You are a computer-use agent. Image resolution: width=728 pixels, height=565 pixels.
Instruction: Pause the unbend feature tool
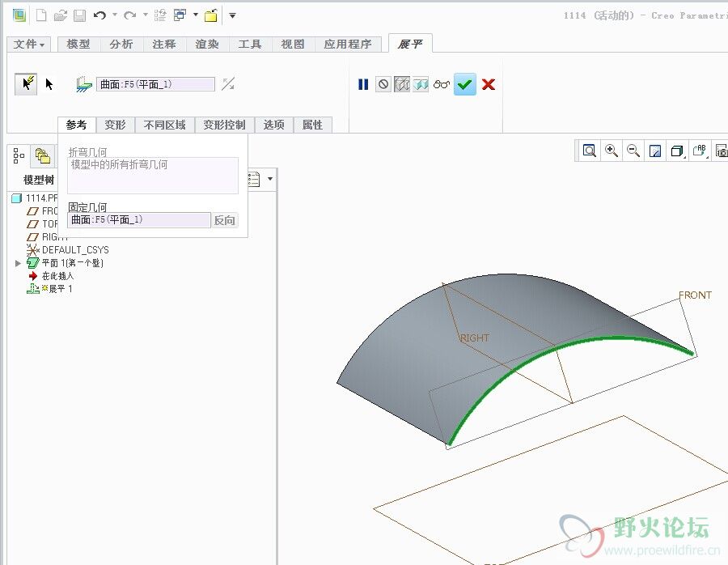[363, 84]
